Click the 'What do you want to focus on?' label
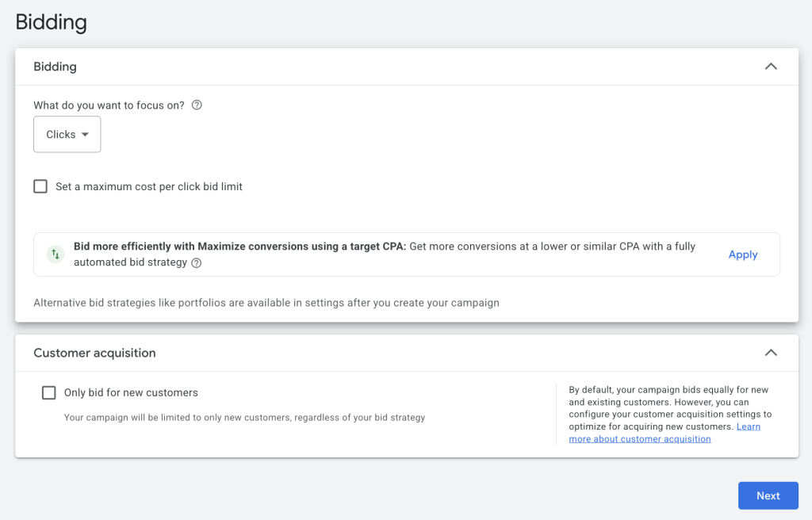The height and width of the screenshot is (520, 812). pos(109,105)
